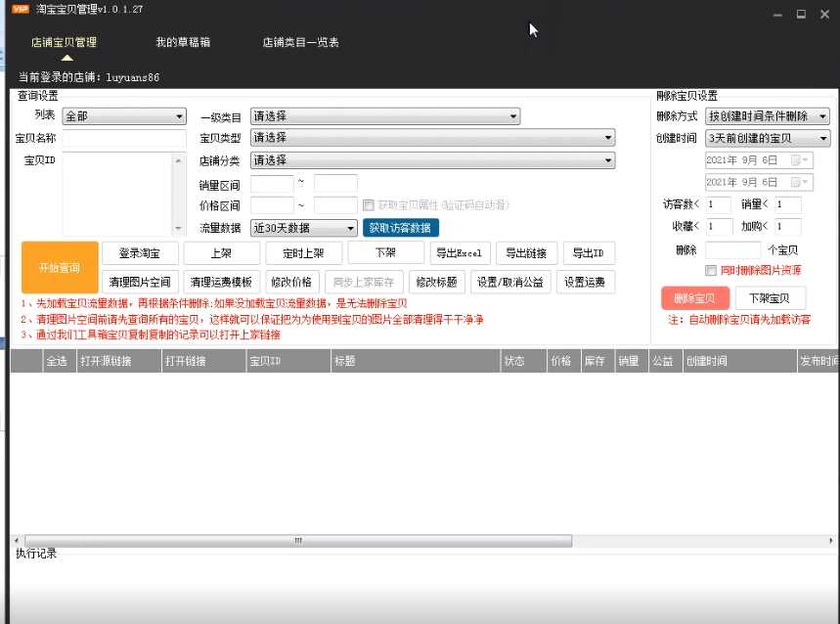Click the 销量 column header in the table

632,361
